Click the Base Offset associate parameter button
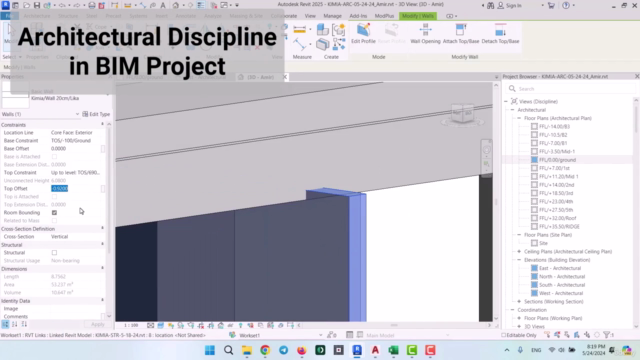This screenshot has width=640, height=360. 103,149
